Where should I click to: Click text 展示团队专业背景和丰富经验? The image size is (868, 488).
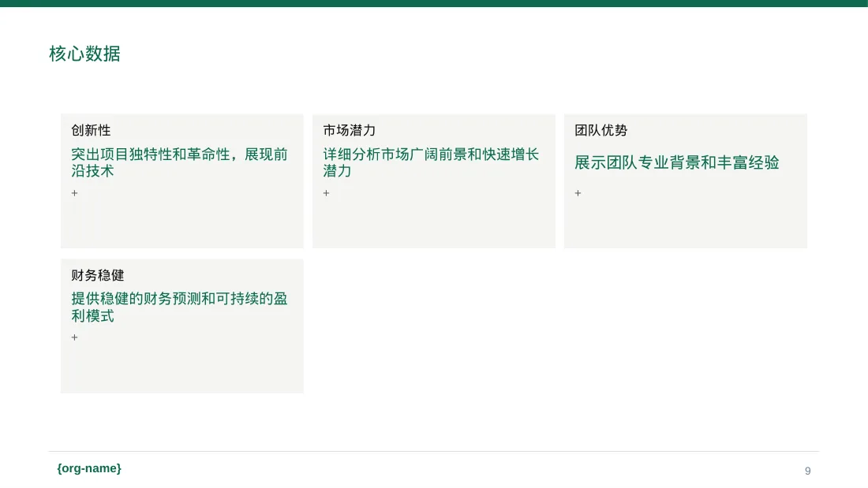click(x=677, y=162)
